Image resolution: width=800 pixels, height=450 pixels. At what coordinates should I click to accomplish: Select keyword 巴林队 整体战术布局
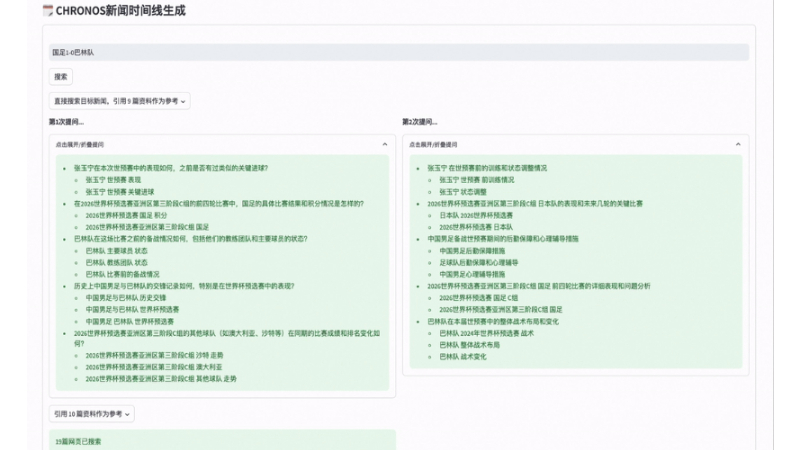(x=470, y=345)
